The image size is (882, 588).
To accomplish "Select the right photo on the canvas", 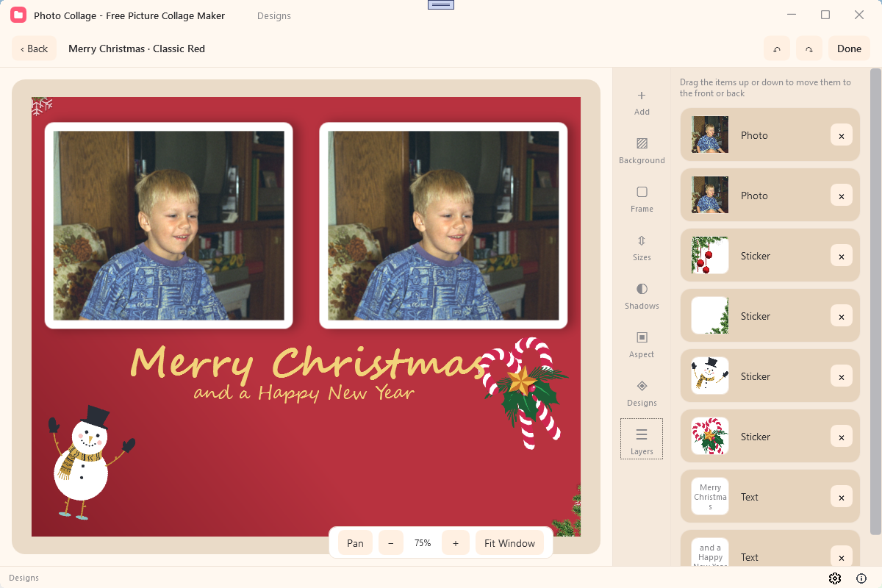I will 443,226.
